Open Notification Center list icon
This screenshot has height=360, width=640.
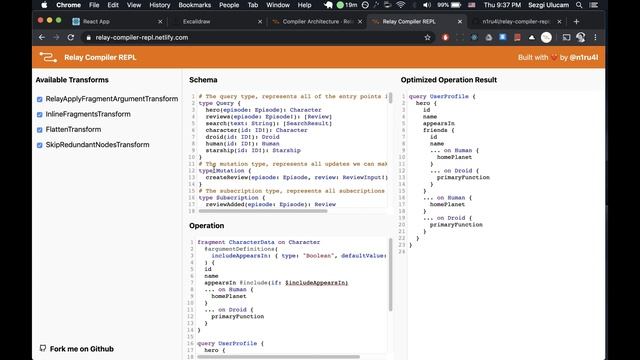pos(594,5)
